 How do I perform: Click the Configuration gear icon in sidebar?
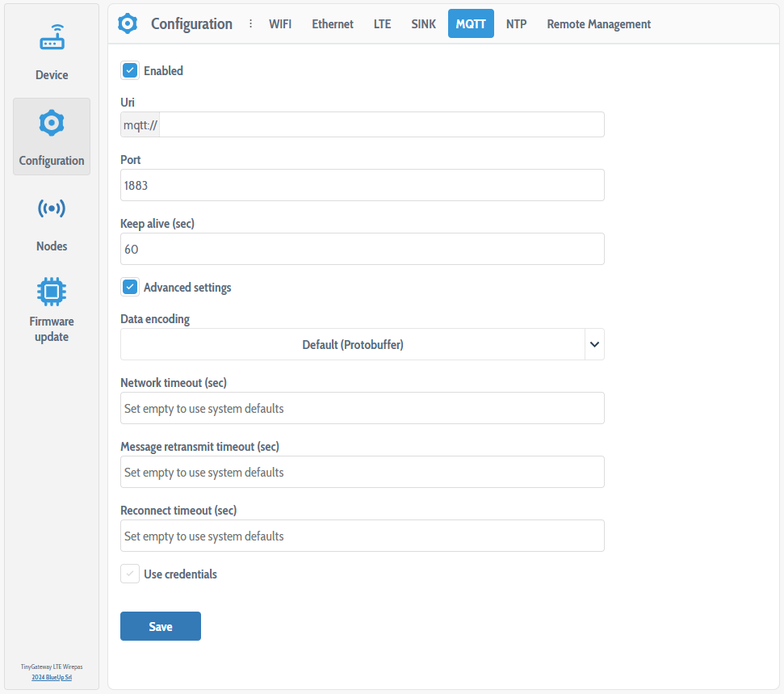(52, 124)
